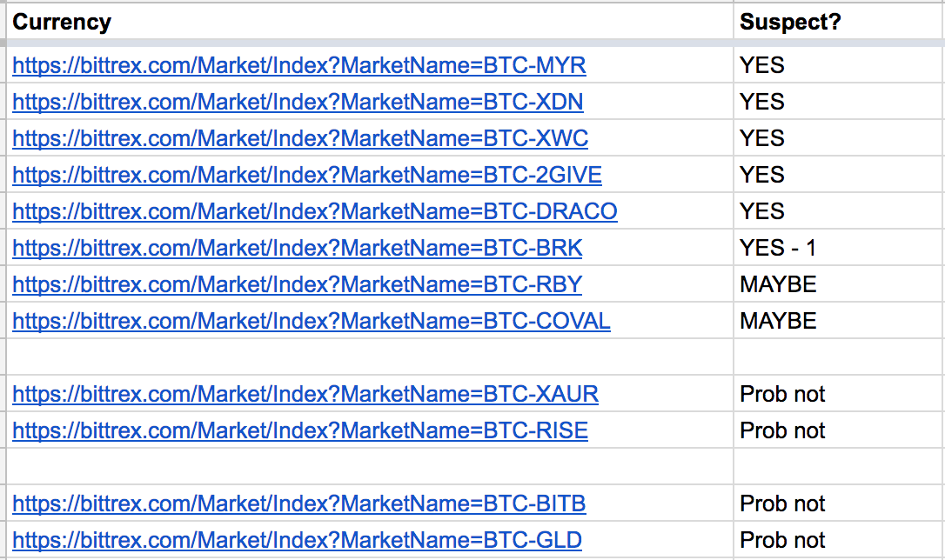Select the 'Prob not' cell beside BTC-XAUR
The image size is (945, 560).
pyautogui.click(x=839, y=394)
